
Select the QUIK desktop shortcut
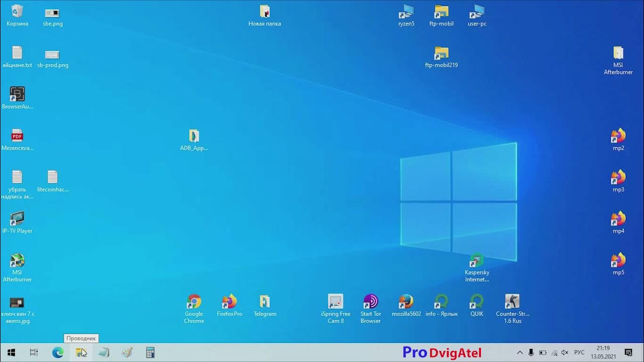(477, 306)
